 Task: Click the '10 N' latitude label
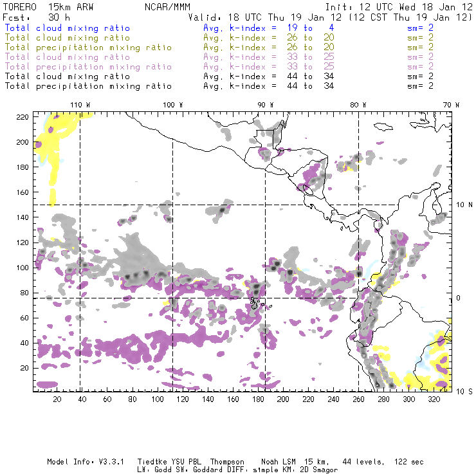click(464, 205)
